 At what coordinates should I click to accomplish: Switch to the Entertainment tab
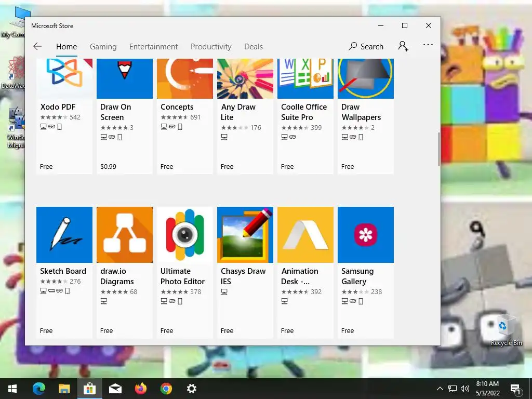pyautogui.click(x=153, y=46)
